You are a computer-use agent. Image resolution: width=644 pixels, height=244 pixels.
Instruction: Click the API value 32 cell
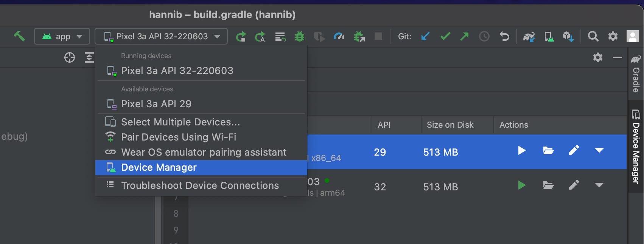(x=380, y=187)
